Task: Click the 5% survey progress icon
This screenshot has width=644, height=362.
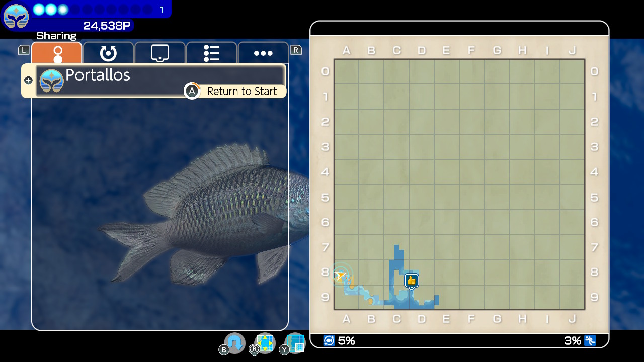Action: click(x=329, y=341)
